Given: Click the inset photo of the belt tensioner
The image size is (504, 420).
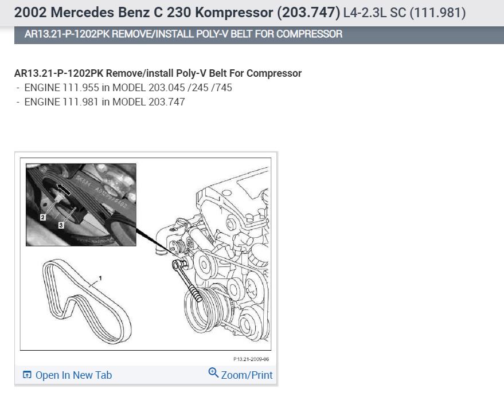Looking at the screenshot, I should [x=81, y=205].
